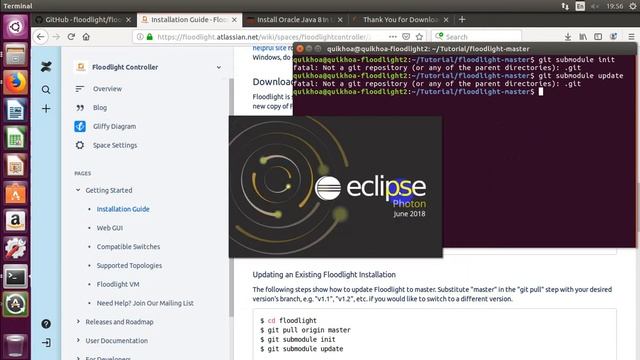
Task: Launch Firefox from the dock
Action: (15, 82)
